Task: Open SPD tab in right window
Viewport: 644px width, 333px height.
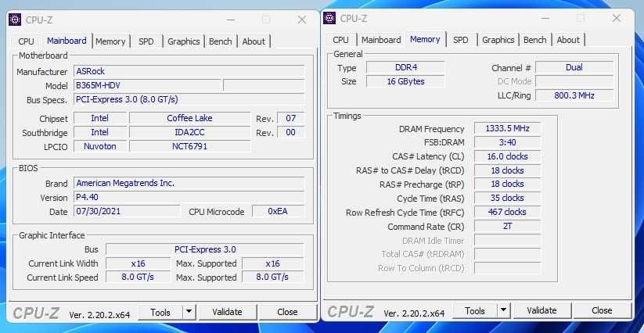Action: (x=461, y=40)
